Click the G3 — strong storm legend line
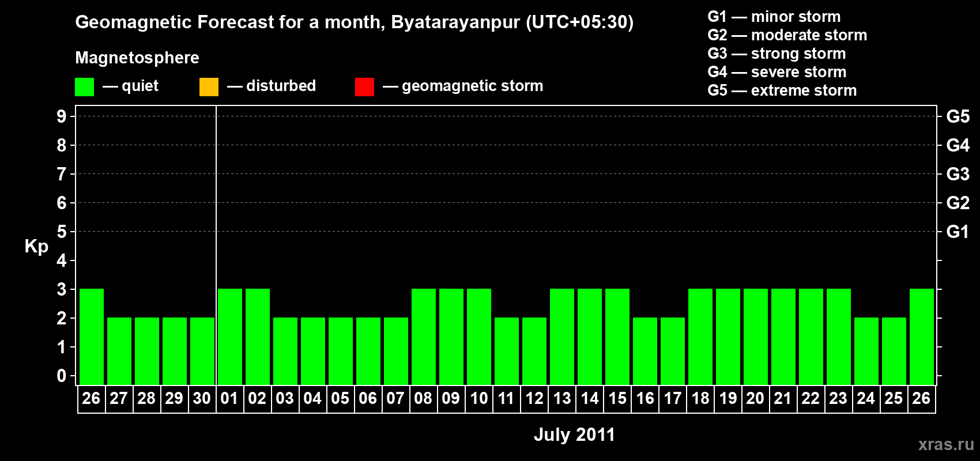The height and width of the screenshot is (461, 980). (777, 54)
